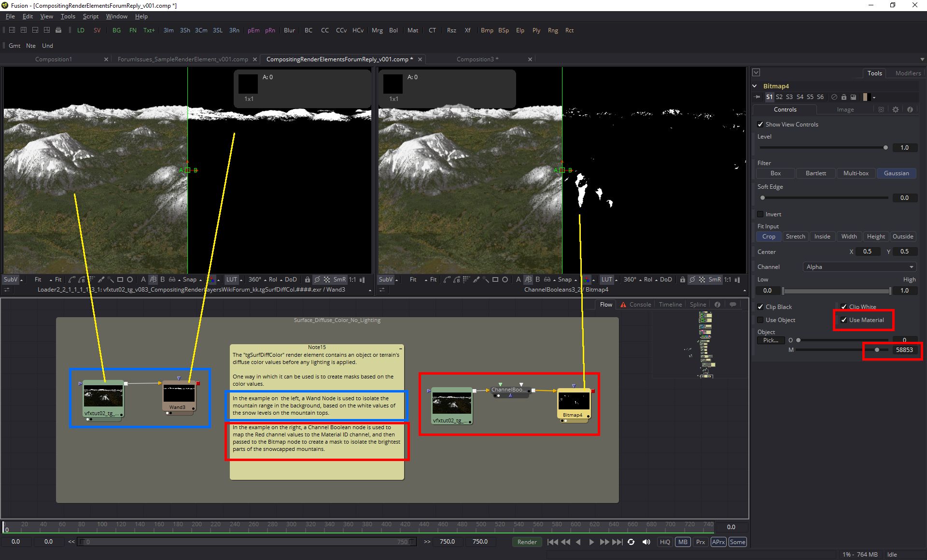Toggle the Invert checkbox
Viewport: 927px width, 560px height.
point(760,214)
